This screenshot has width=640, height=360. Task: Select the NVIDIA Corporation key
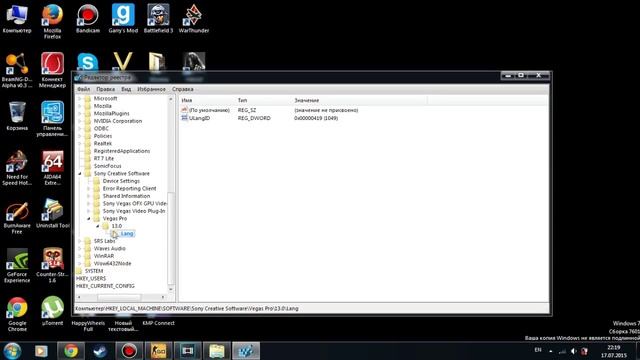point(118,121)
